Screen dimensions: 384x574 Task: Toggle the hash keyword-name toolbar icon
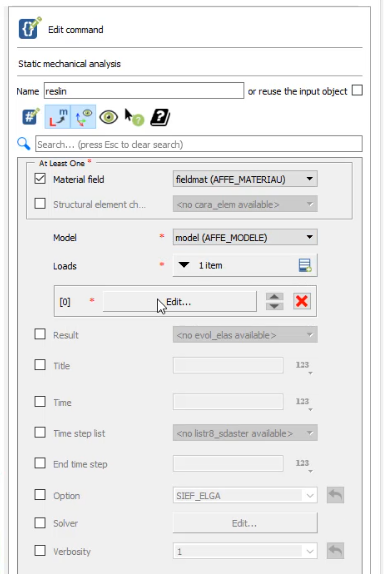click(x=31, y=117)
